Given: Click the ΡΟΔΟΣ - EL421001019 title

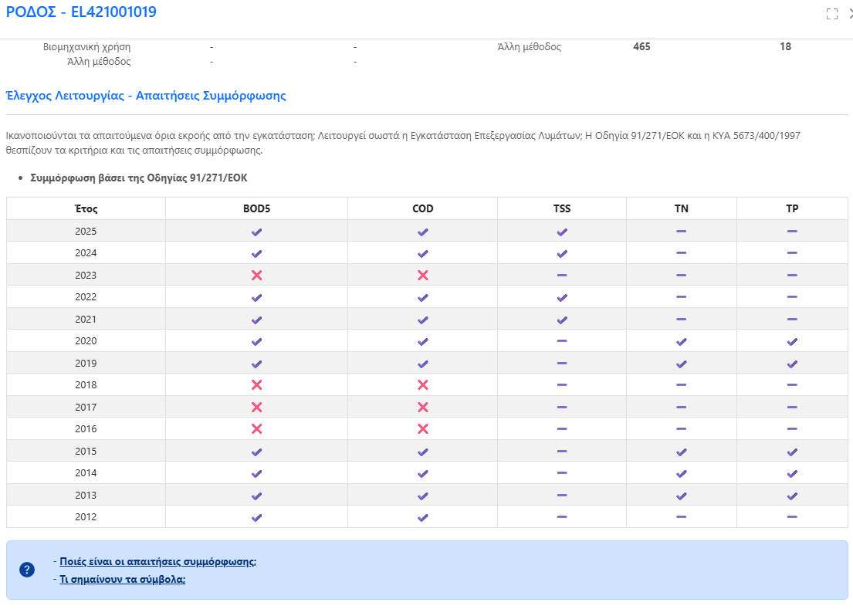Looking at the screenshot, I should click(81, 12).
